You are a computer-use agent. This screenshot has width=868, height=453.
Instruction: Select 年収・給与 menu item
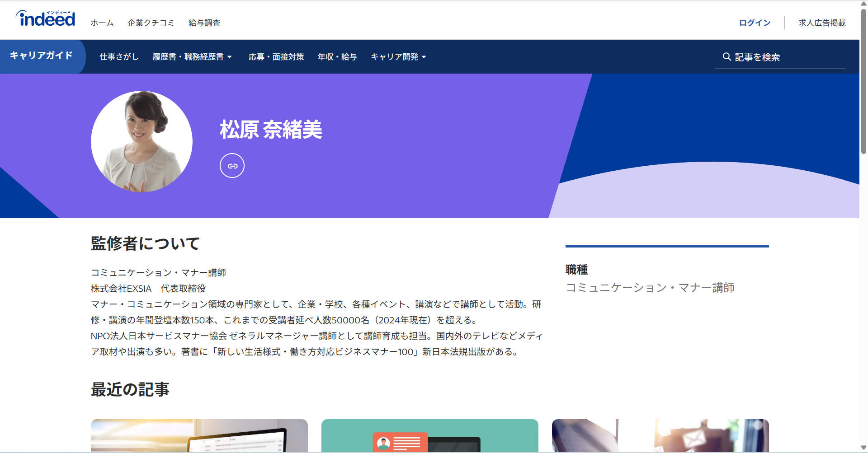pos(337,57)
